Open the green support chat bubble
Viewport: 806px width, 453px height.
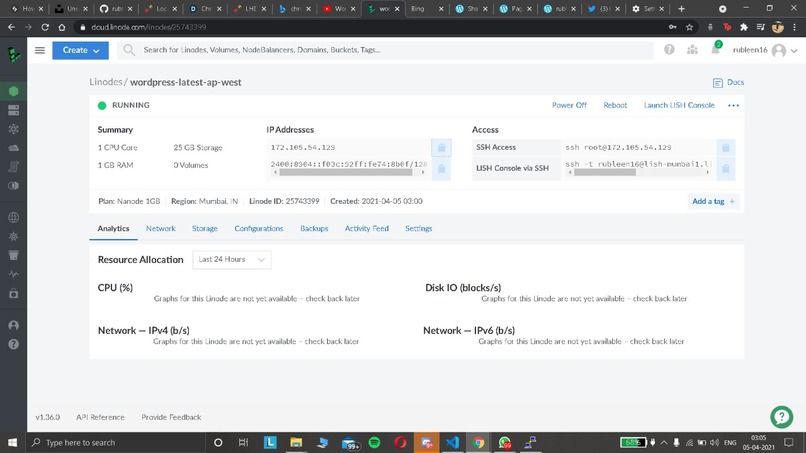click(781, 416)
